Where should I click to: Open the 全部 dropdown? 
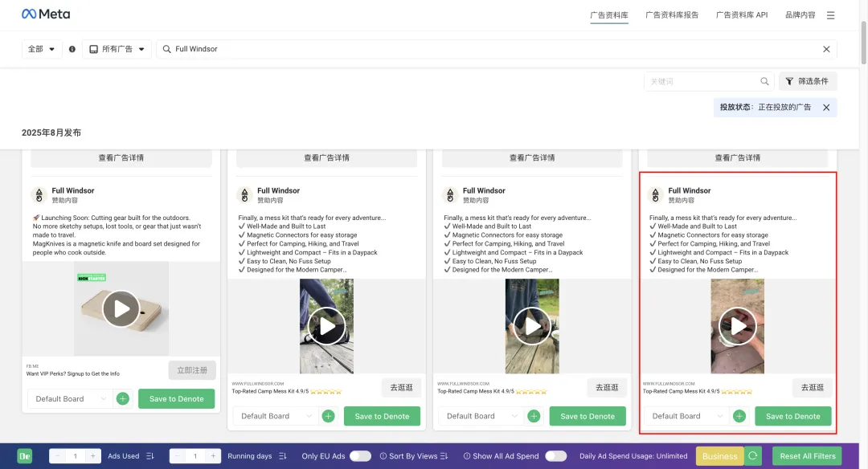click(x=42, y=49)
